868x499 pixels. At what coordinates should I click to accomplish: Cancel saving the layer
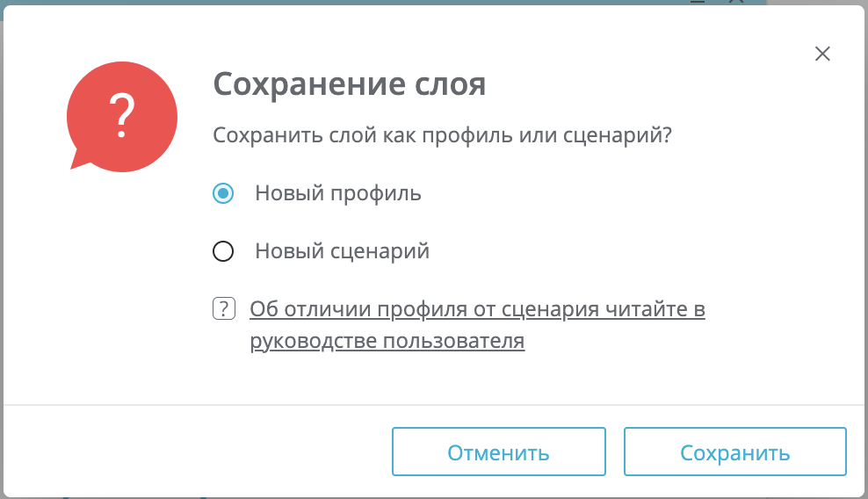click(498, 452)
